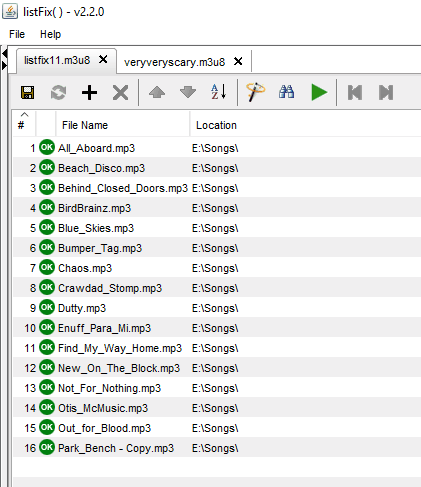Click the binoculars find icon
421x487 pixels.
pyautogui.click(x=287, y=92)
